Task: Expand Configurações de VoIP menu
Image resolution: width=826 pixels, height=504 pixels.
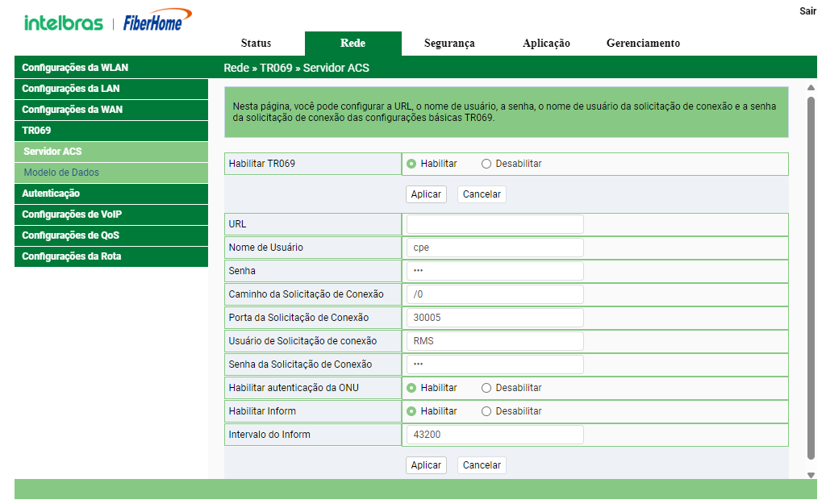Action: pos(111,215)
